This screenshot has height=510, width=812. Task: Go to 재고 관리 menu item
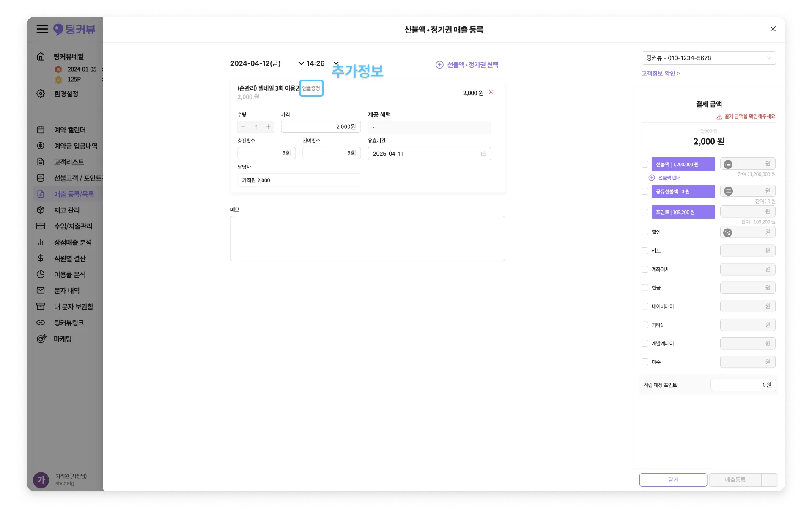(x=66, y=210)
